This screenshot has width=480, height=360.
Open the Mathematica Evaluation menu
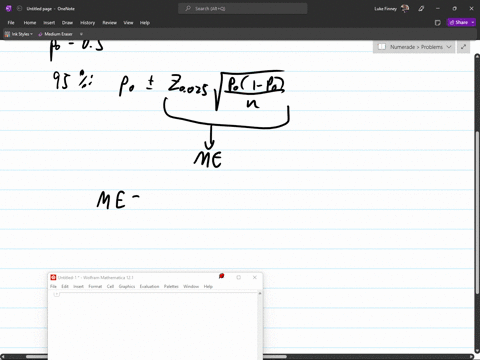pyautogui.click(x=149, y=286)
